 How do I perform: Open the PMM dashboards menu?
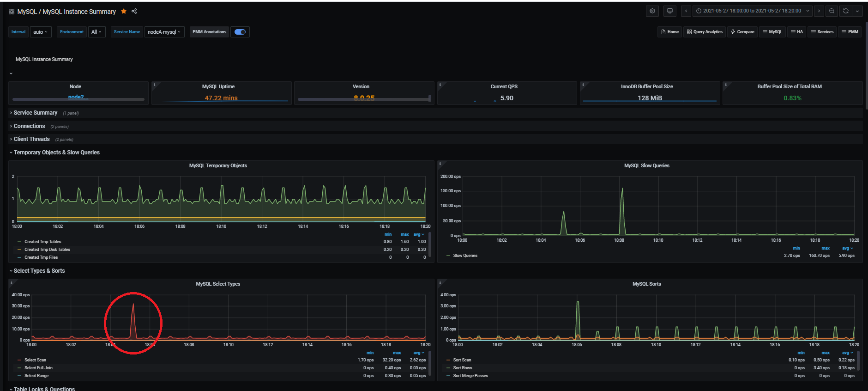(x=850, y=32)
